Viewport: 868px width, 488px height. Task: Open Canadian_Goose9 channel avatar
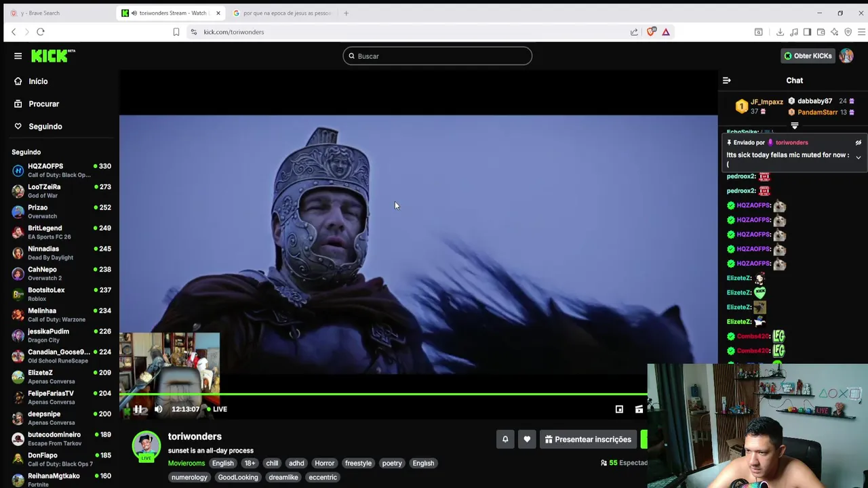[x=18, y=357]
